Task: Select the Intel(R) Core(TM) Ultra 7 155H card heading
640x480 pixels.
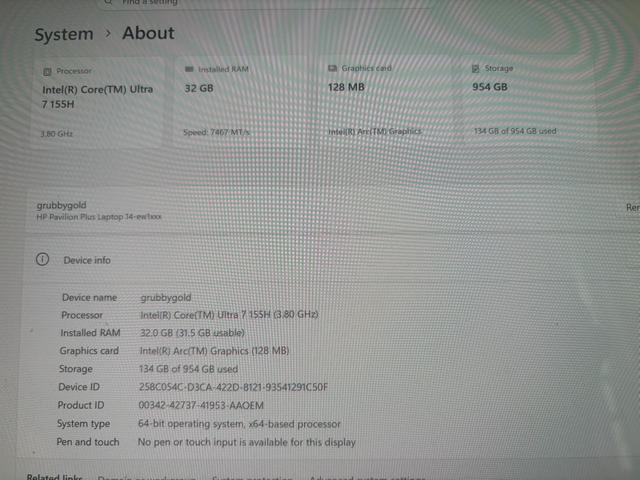Action: click(98, 97)
